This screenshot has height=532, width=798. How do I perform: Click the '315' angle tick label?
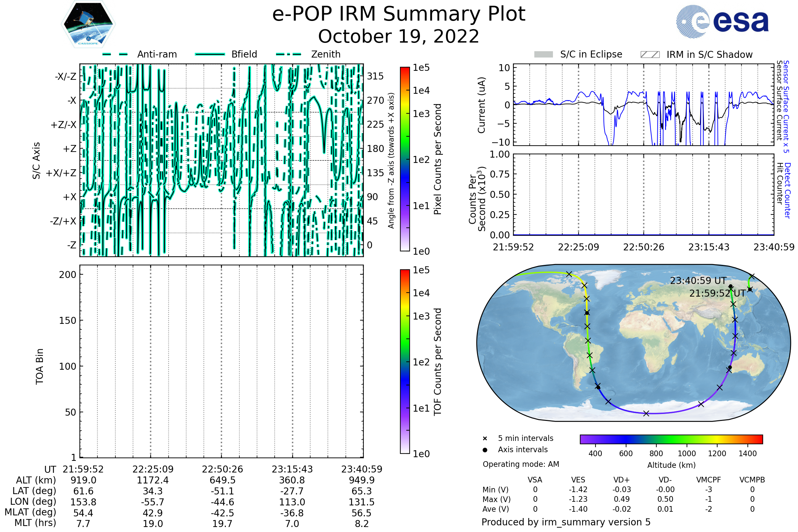pyautogui.click(x=375, y=76)
